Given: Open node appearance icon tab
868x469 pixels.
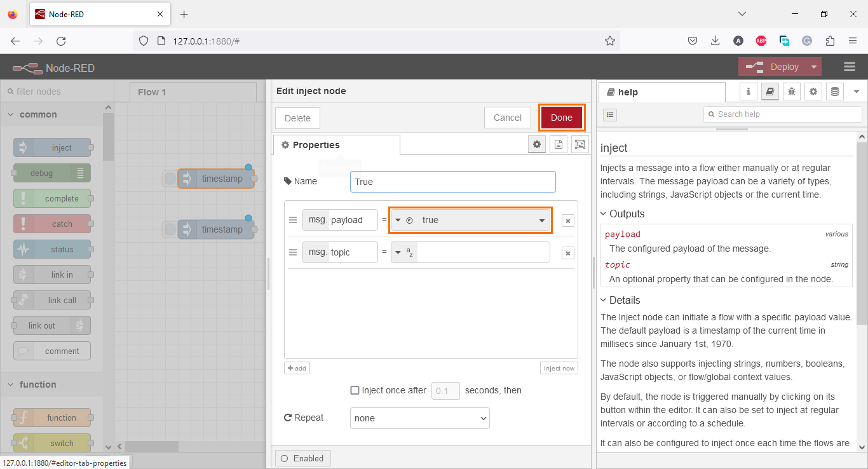Looking at the screenshot, I should click(580, 144).
